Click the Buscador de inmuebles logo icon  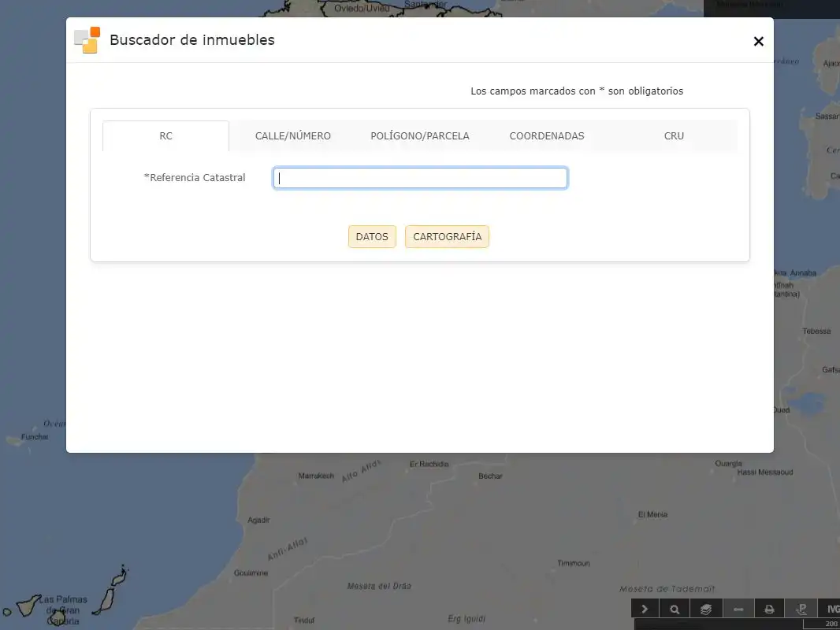pyautogui.click(x=87, y=40)
